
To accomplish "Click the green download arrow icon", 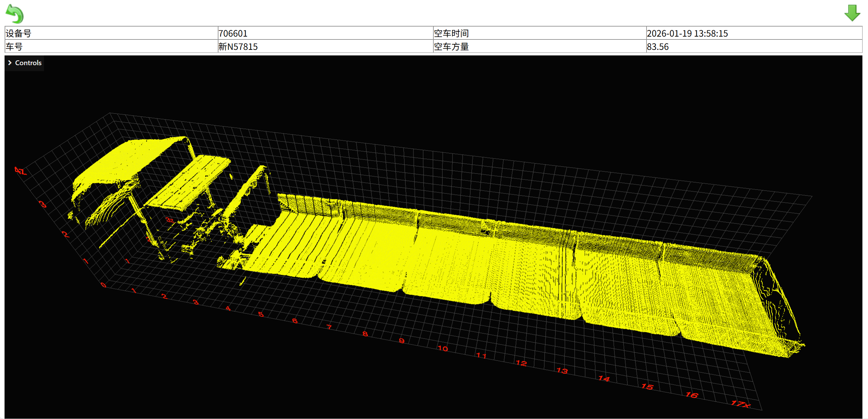I will tap(852, 13).
